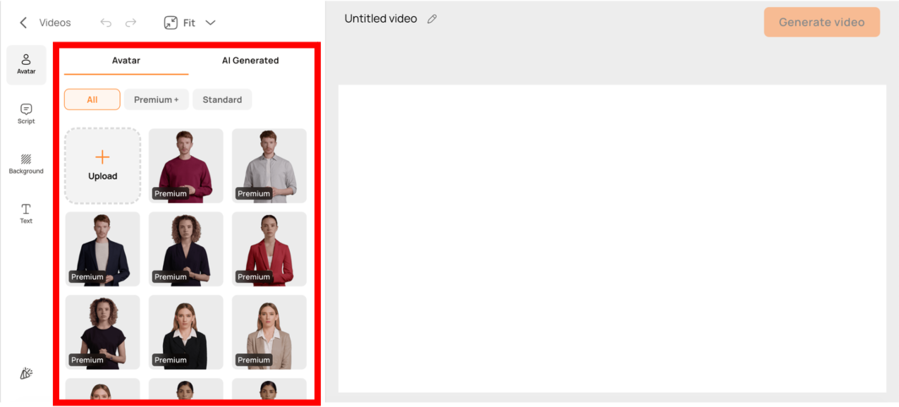Open the Text sidebar panel
899x407 pixels.
coord(26,213)
